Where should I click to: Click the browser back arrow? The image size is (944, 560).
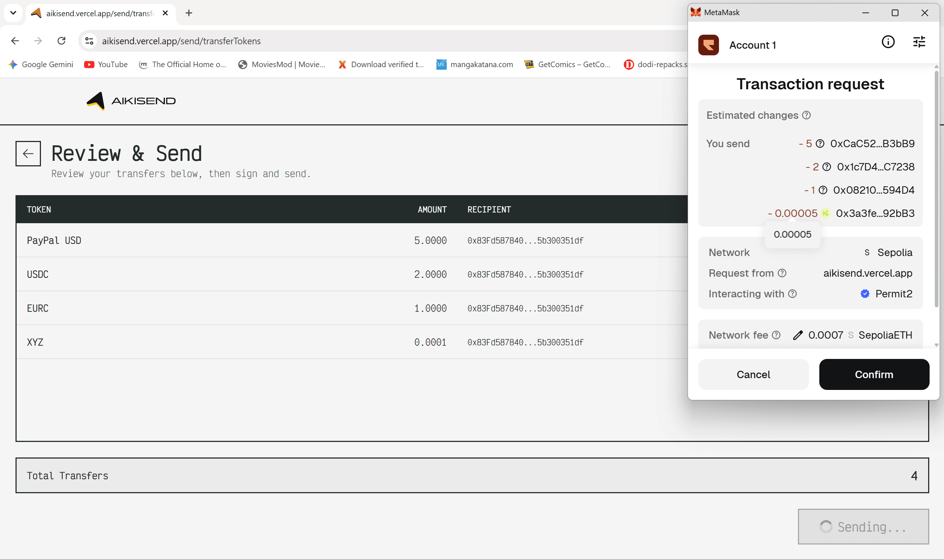pos(15,41)
